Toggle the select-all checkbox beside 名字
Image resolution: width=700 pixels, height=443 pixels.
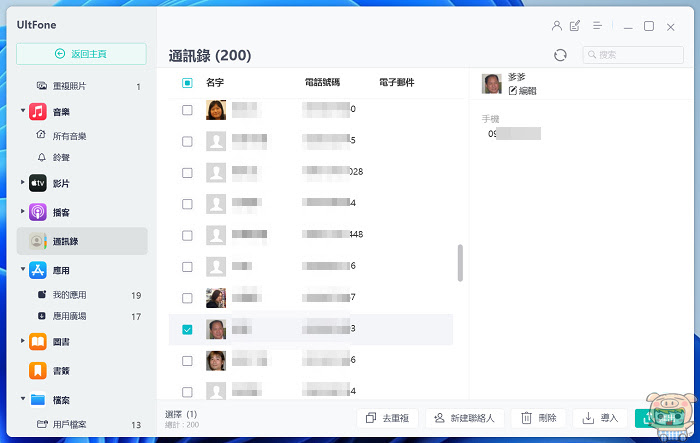pos(187,83)
